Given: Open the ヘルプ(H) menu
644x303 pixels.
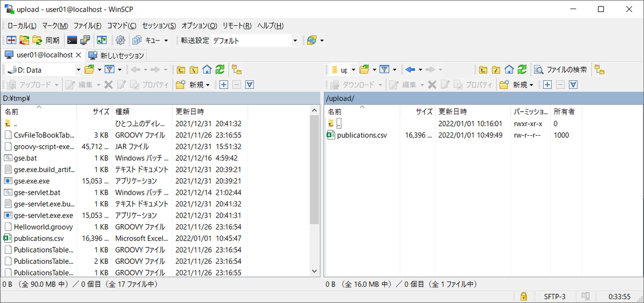Looking at the screenshot, I should (270, 25).
